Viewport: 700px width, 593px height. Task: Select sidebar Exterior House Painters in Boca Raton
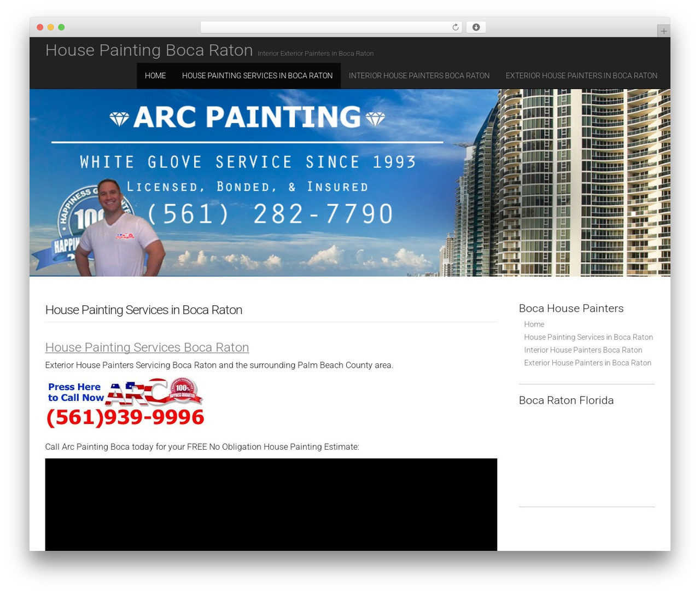pos(588,363)
